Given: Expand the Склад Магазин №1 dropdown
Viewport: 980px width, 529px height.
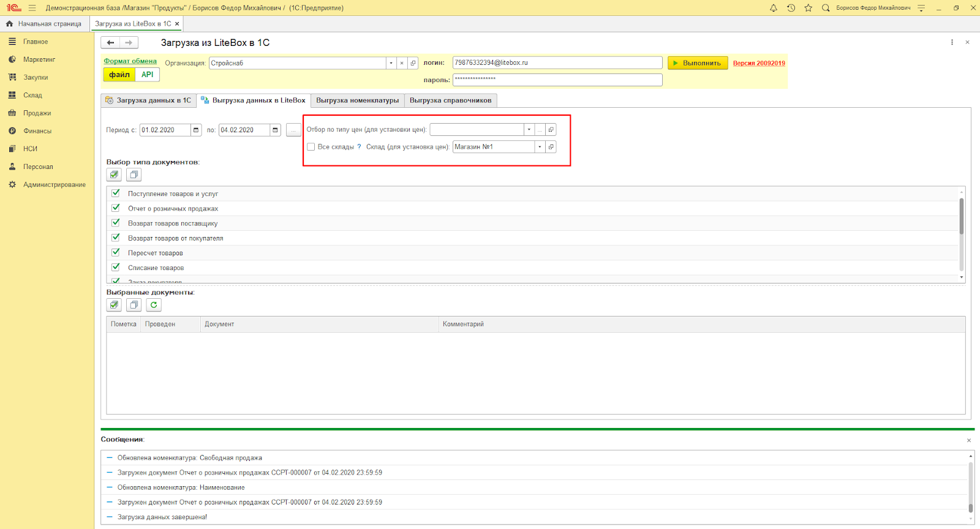Looking at the screenshot, I should [x=540, y=147].
